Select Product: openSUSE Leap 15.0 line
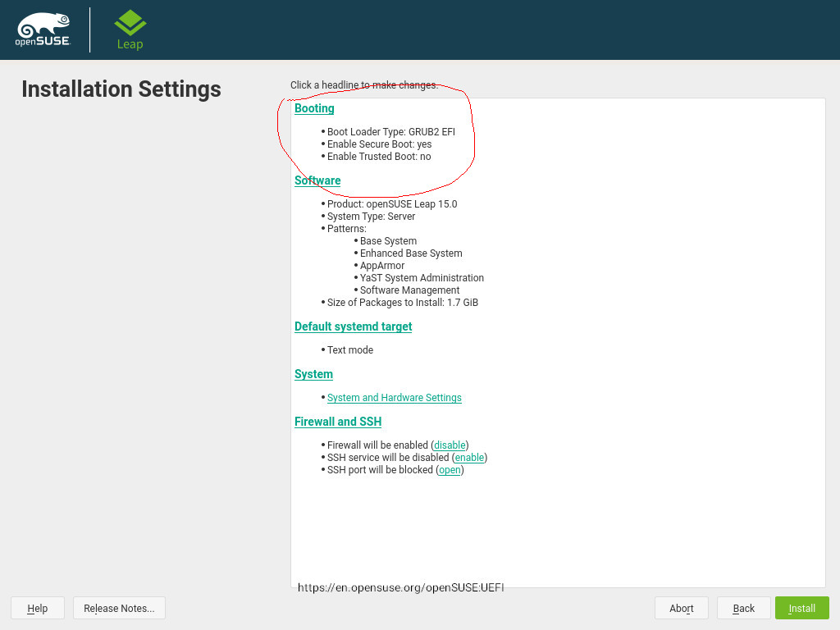This screenshot has width=840, height=630. [x=392, y=204]
